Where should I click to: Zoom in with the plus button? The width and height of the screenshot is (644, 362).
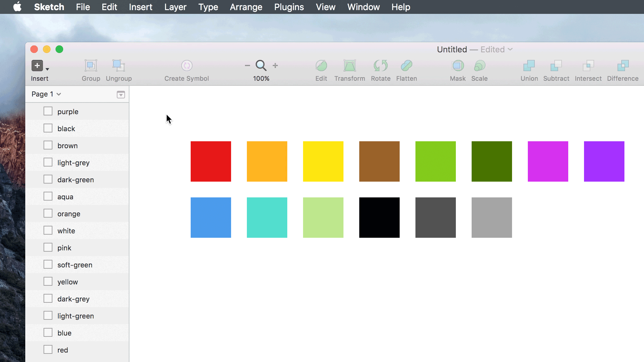point(275,66)
